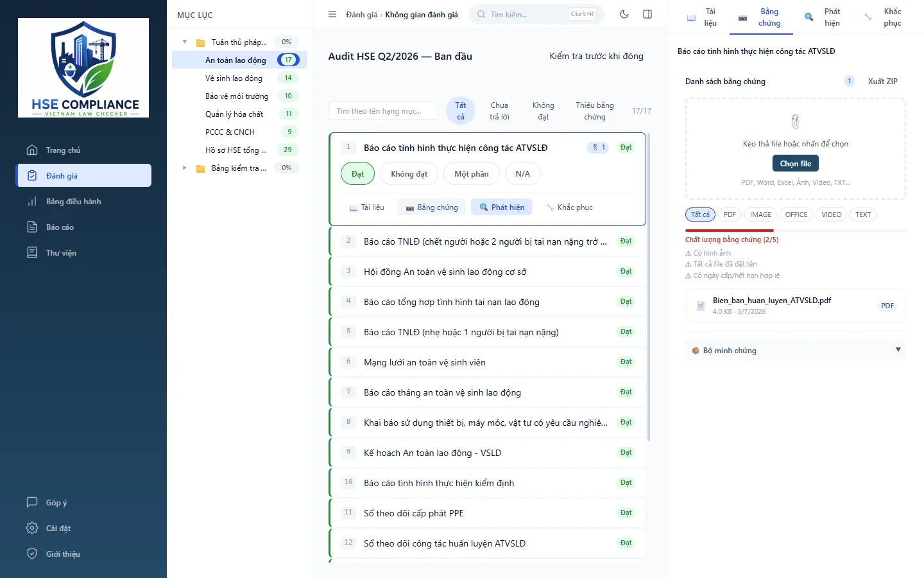Screen dimensions: 924x578
Task: Open the hamburger menu icon
Action: pos(332,14)
